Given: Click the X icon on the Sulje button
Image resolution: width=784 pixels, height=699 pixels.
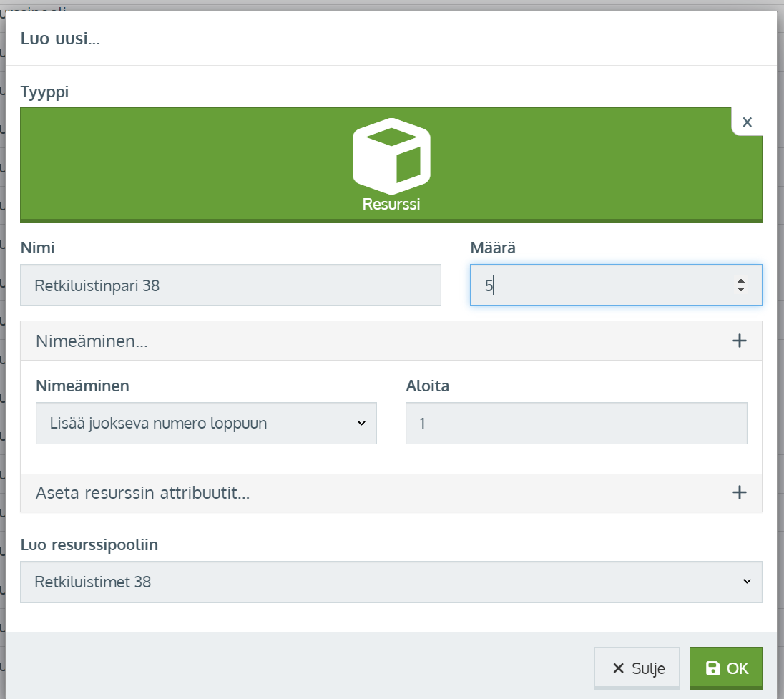Looking at the screenshot, I should 619,668.
